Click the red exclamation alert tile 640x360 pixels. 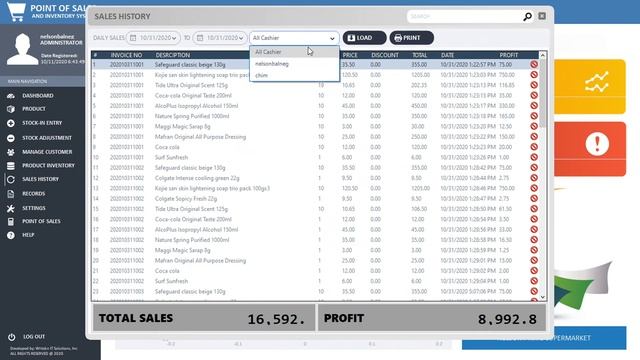590,149
